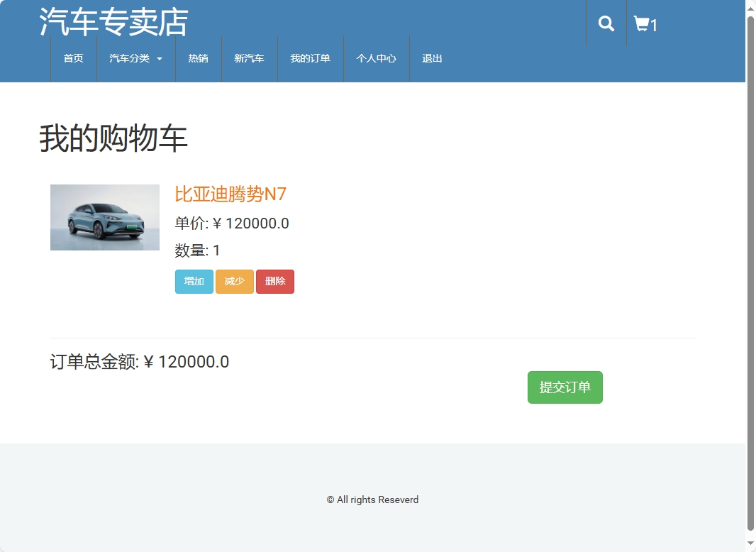Go to 个人中心 personal center

tap(376, 59)
